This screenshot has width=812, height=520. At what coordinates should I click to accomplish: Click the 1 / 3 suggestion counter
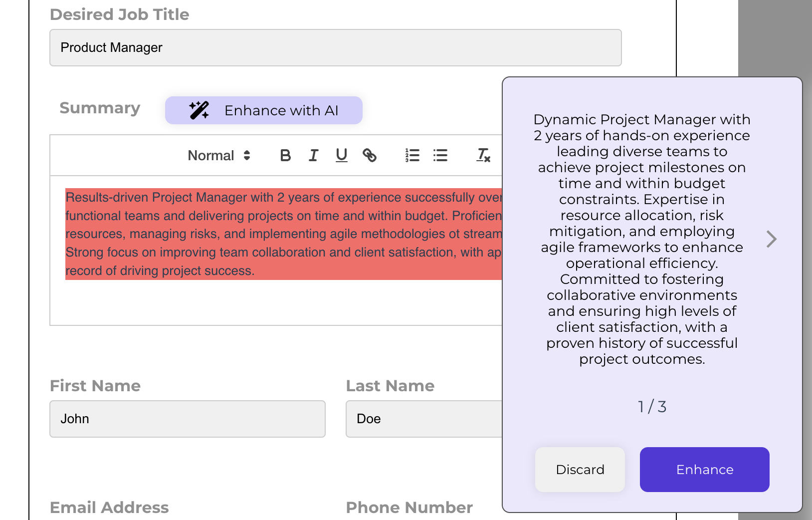tap(652, 407)
